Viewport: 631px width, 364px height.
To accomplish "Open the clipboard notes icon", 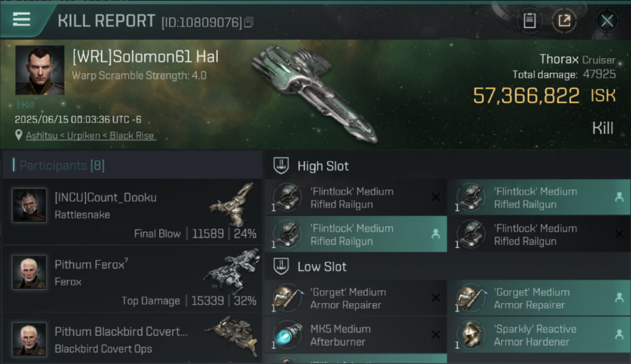I will 530,21.
